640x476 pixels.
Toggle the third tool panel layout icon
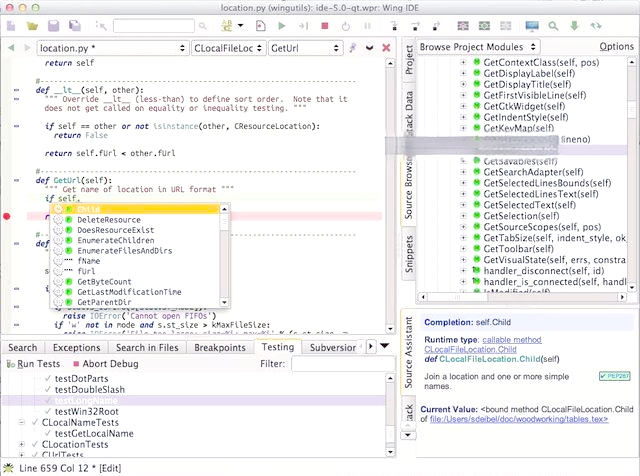[506, 26]
